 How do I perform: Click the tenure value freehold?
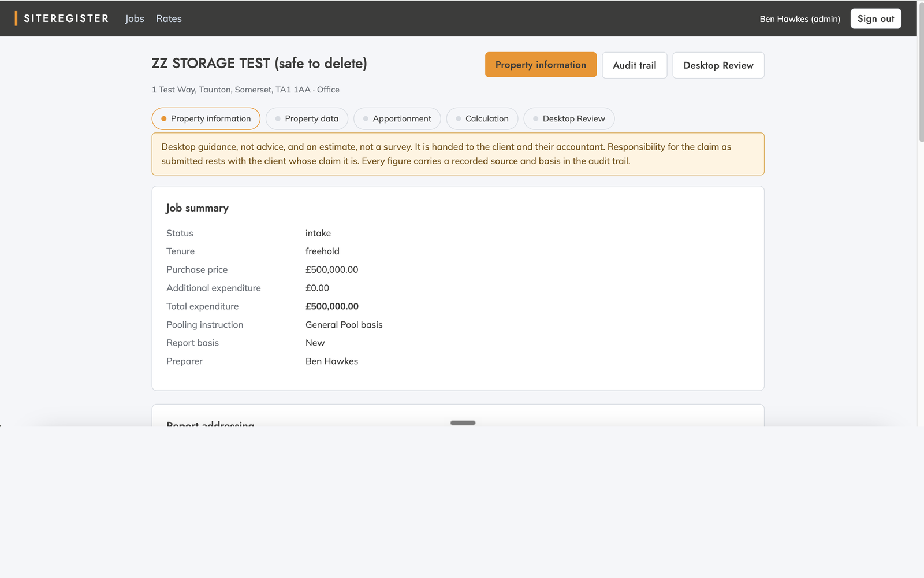(322, 251)
